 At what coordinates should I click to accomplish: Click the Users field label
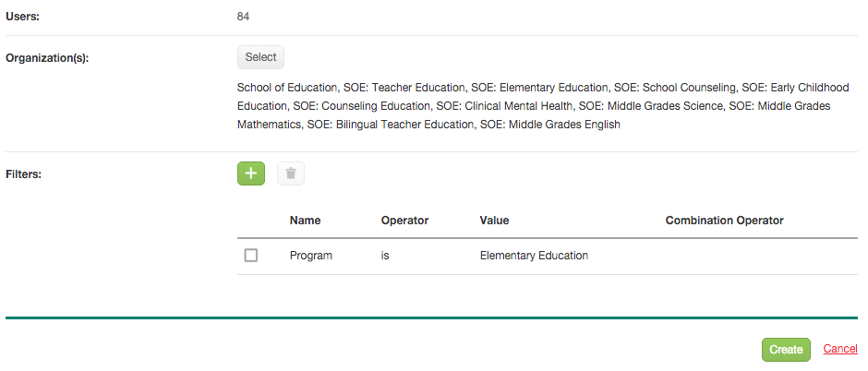coord(23,17)
